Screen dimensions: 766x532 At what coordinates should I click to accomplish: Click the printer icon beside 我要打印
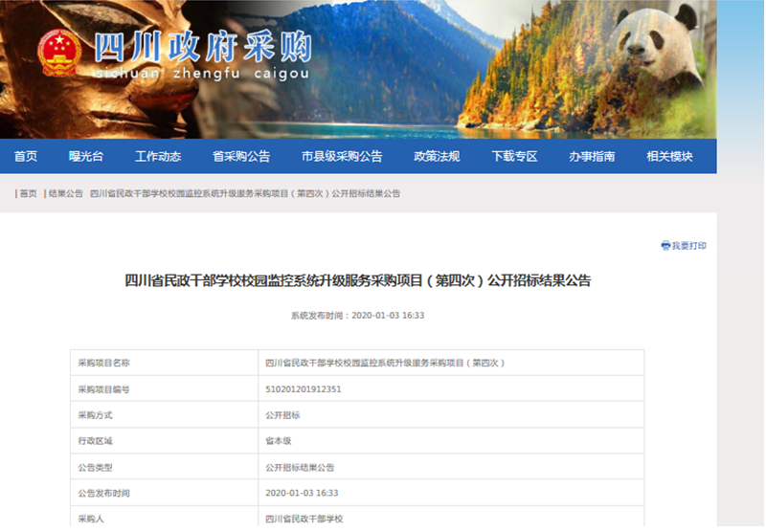(x=665, y=246)
